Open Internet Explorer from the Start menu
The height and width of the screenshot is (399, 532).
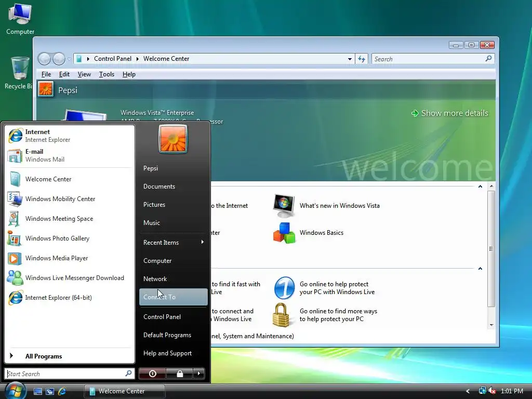(x=69, y=136)
